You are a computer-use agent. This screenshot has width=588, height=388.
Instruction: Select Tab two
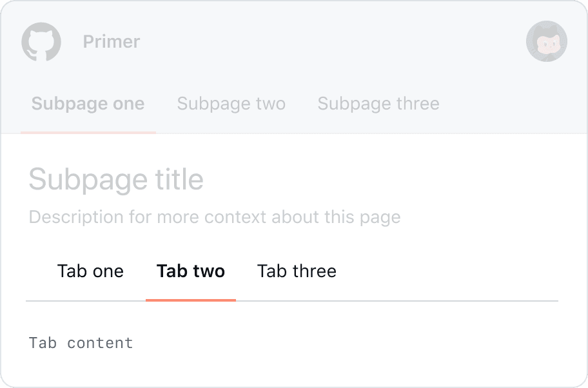[191, 271]
